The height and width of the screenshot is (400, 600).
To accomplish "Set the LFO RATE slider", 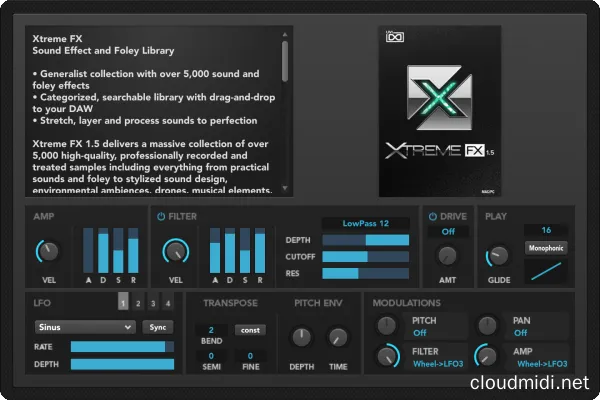I will (122, 347).
